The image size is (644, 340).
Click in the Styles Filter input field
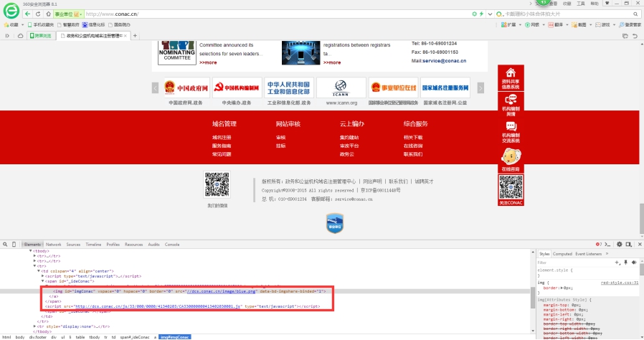coord(575,263)
